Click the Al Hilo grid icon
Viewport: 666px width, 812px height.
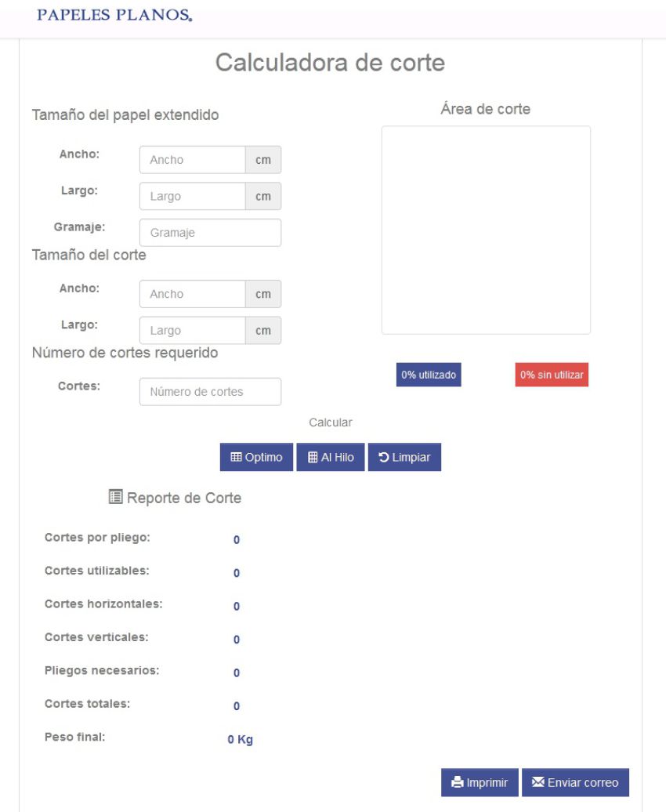pos(312,457)
